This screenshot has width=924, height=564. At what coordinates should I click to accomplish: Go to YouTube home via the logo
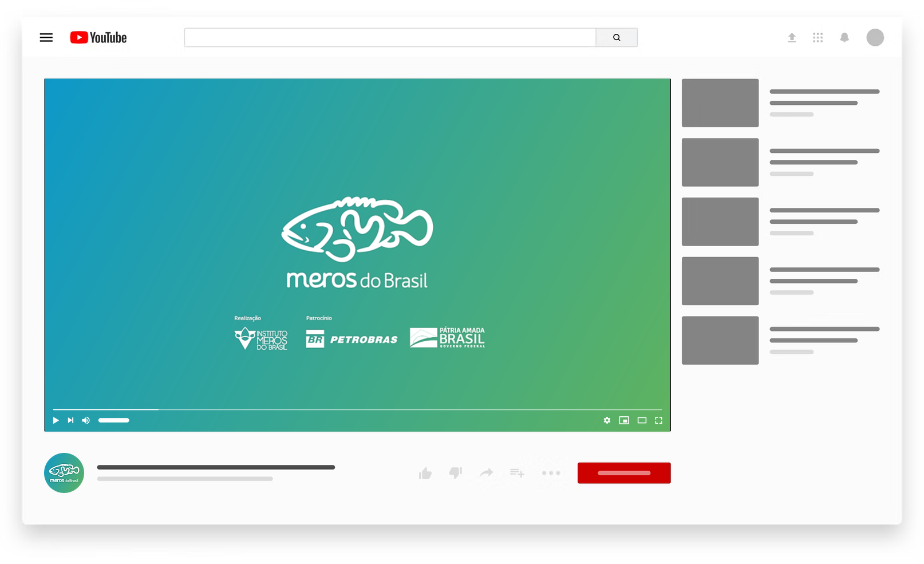98,38
